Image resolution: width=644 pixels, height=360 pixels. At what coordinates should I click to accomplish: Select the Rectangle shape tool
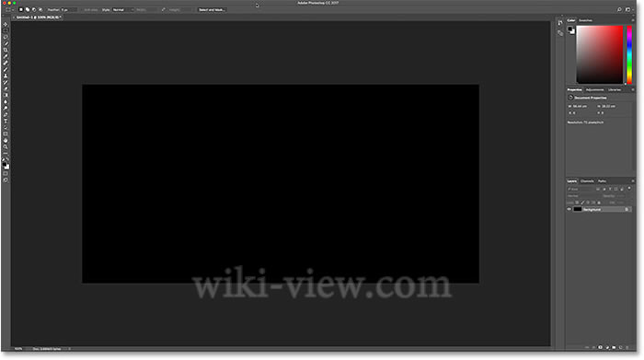coord(6,134)
